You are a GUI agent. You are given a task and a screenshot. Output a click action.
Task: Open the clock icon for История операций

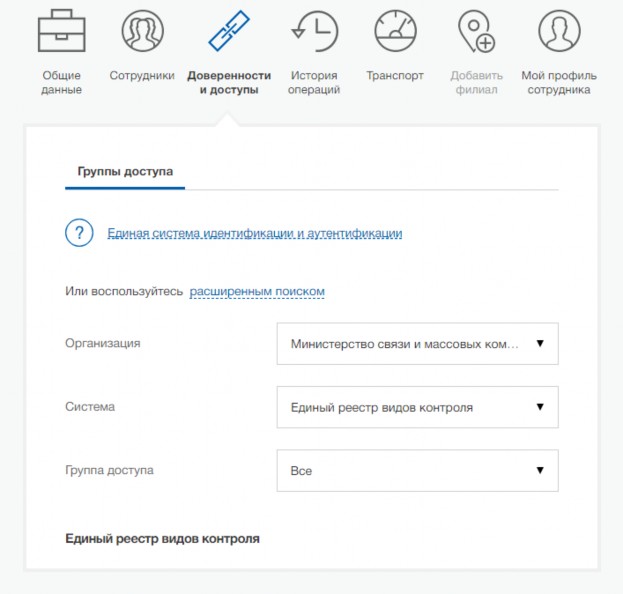[x=315, y=31]
